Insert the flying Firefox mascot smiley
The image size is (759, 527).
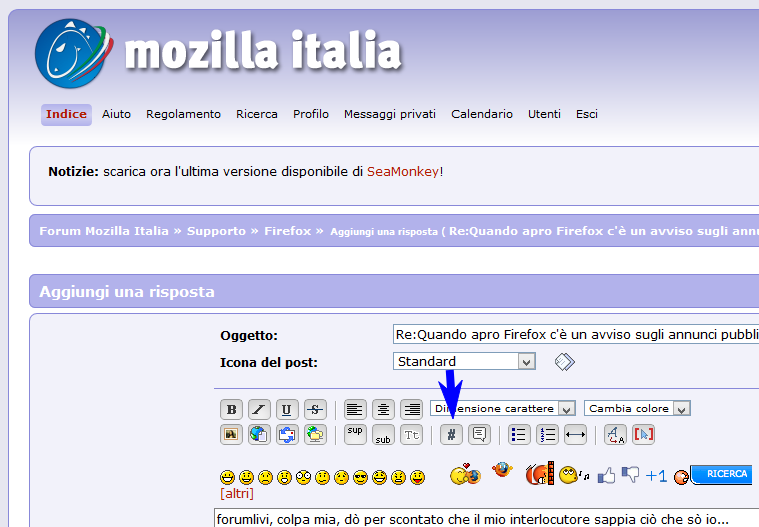coord(502,469)
